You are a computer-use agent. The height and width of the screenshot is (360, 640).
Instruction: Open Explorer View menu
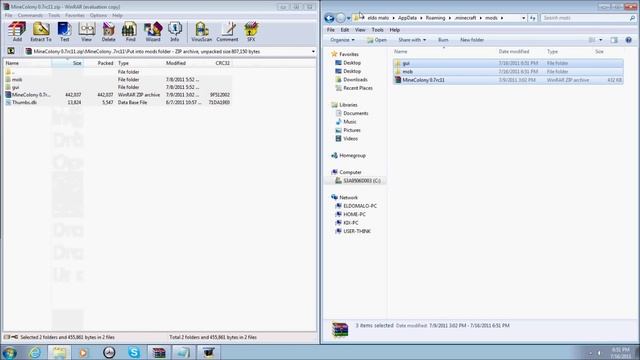tap(360, 30)
